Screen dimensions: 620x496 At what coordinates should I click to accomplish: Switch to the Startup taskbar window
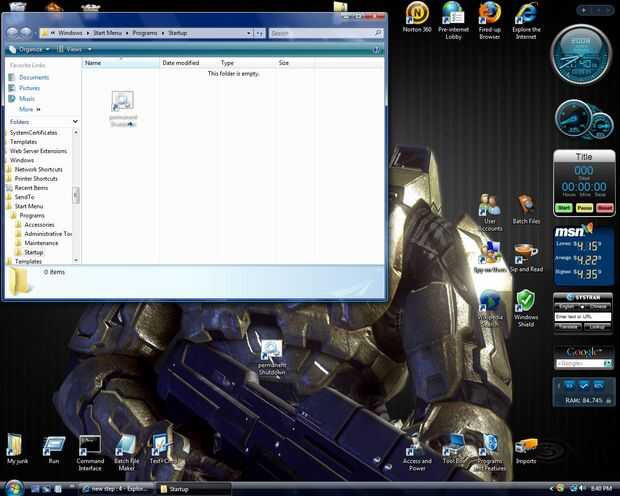tap(194, 489)
